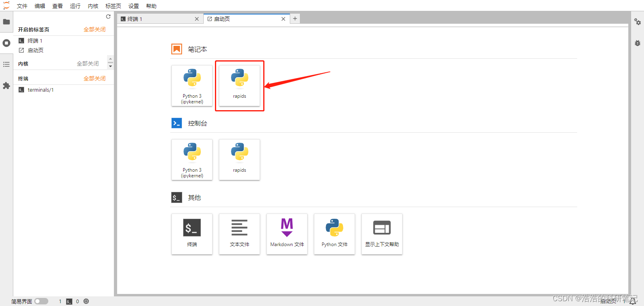This screenshot has height=306, width=644.
Task: Close the 终端 1 tab
Action: 197,19
